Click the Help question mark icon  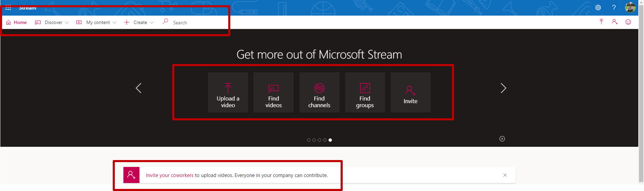point(614,8)
